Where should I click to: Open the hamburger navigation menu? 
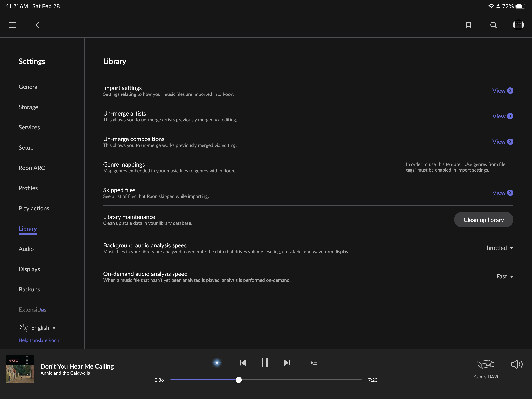coord(12,25)
